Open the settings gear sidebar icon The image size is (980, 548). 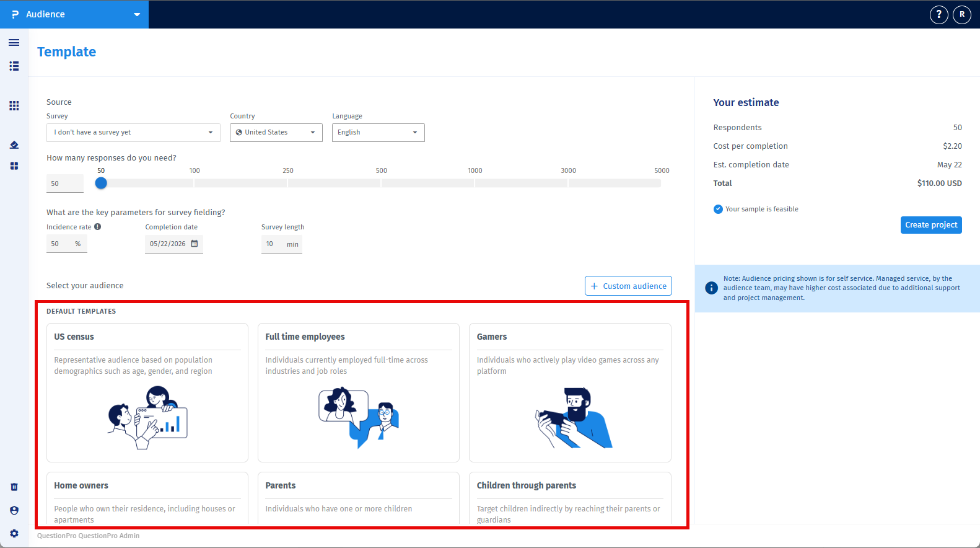tap(14, 534)
